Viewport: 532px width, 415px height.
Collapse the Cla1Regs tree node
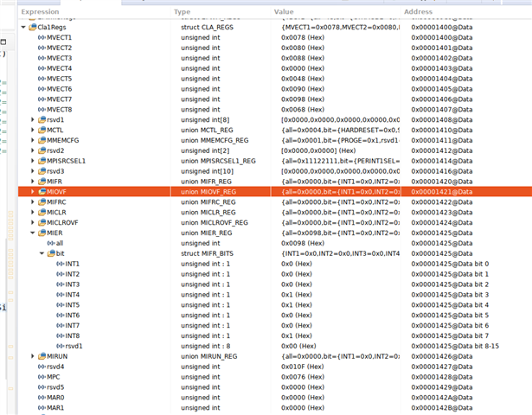point(23,27)
